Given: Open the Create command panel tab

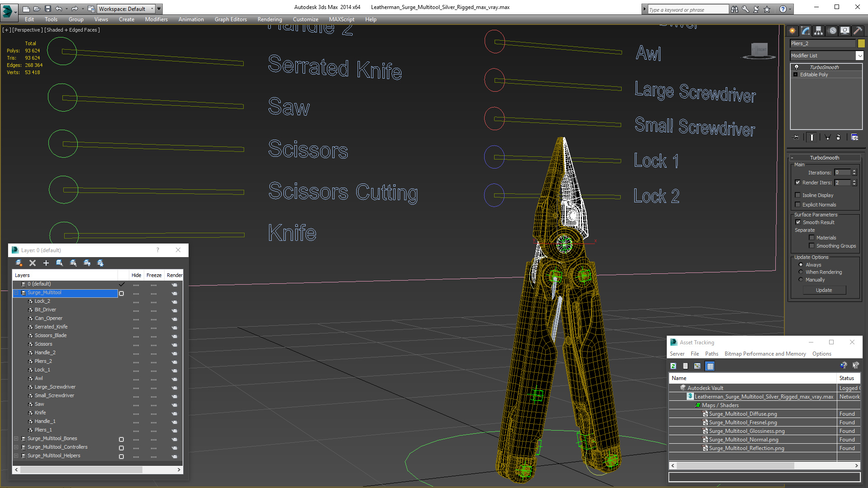Looking at the screenshot, I should 792,31.
